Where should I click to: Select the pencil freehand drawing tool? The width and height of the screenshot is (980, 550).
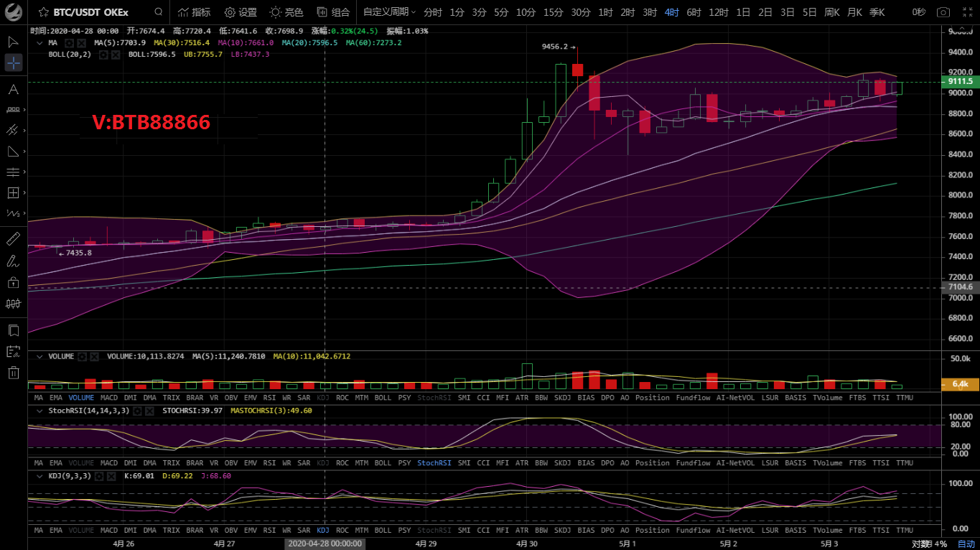[14, 261]
